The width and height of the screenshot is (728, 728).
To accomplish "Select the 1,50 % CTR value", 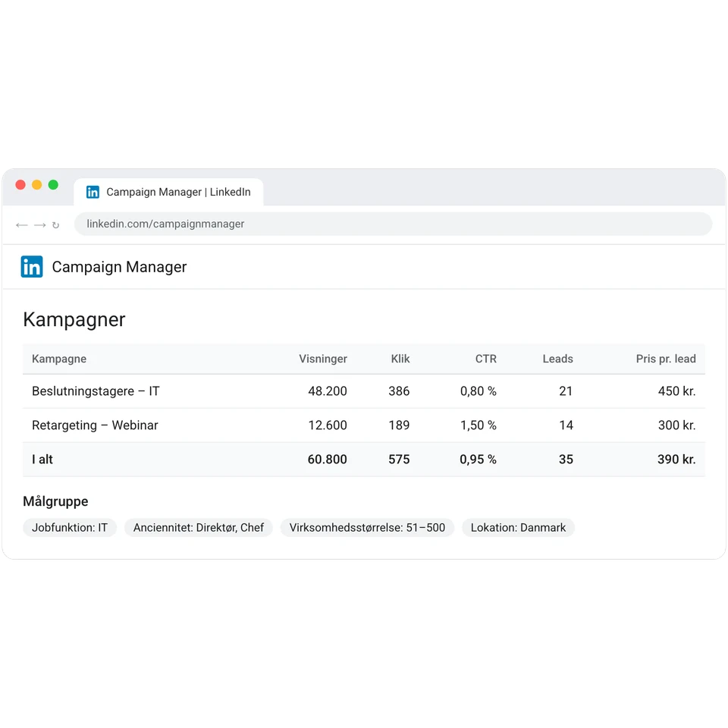I will 479,425.
